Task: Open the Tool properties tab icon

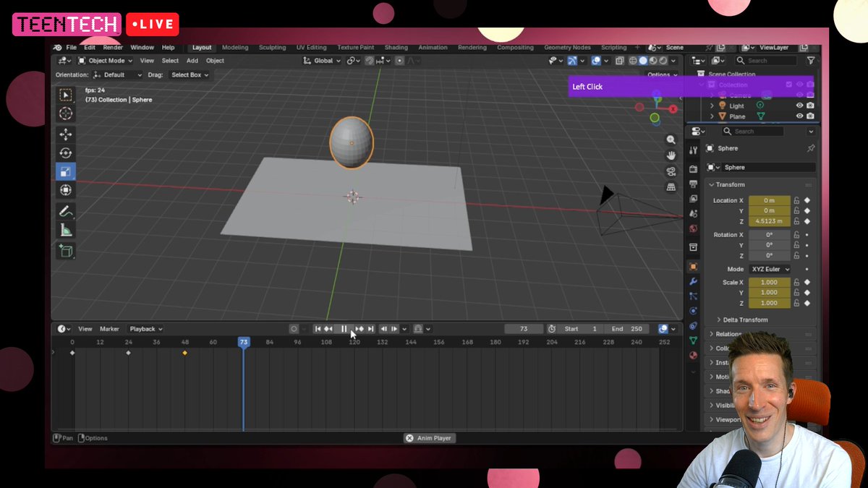Action: (693, 150)
